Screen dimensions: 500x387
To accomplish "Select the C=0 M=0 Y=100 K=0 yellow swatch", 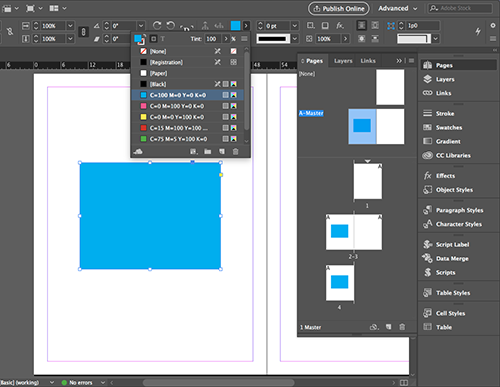I will point(187,117).
